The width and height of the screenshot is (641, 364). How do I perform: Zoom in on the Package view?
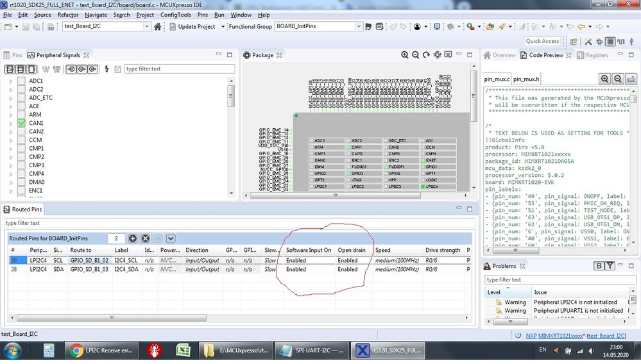click(x=405, y=54)
